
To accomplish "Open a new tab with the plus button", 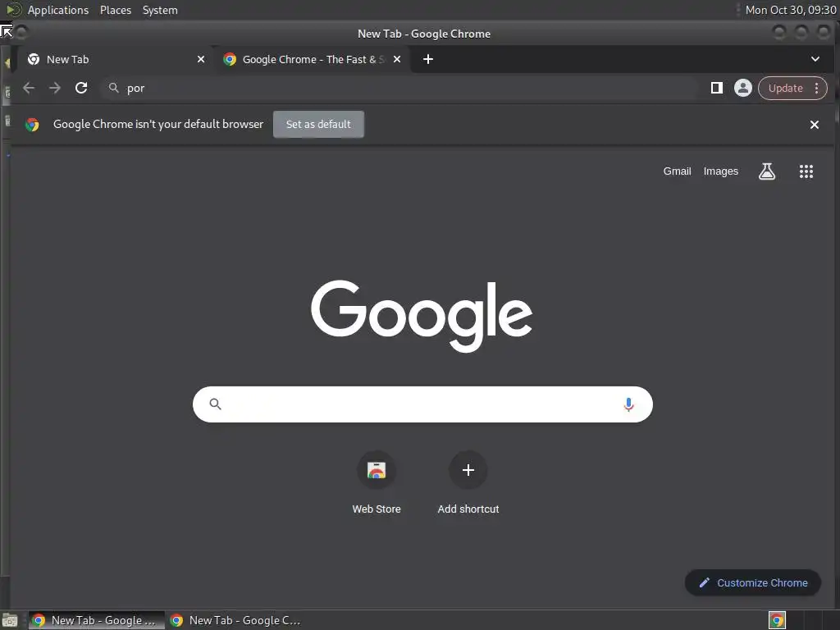I will (427, 59).
